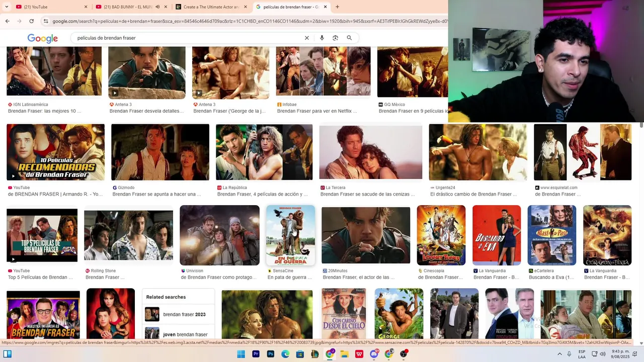Open site information icon in address bar
This screenshot has height=362, width=644.
click(x=46, y=21)
